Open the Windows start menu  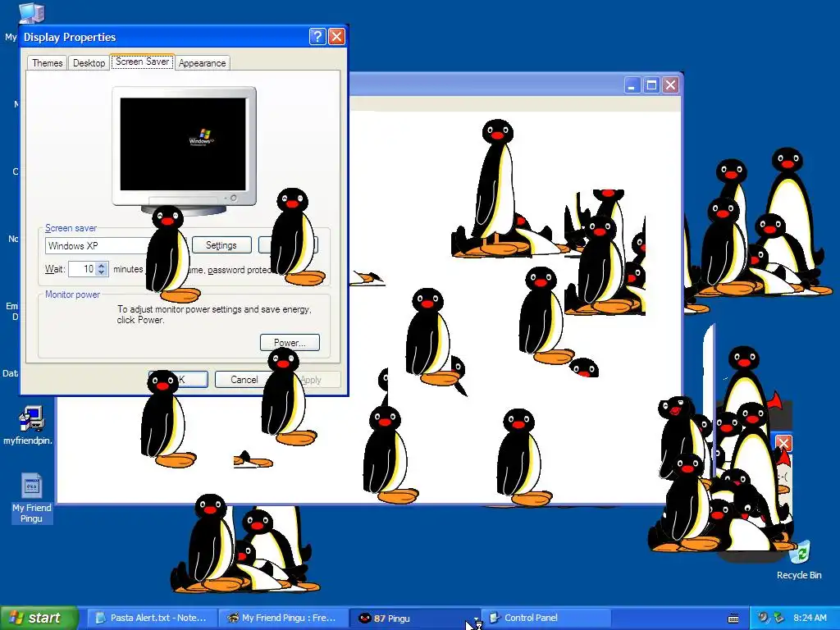(39, 618)
